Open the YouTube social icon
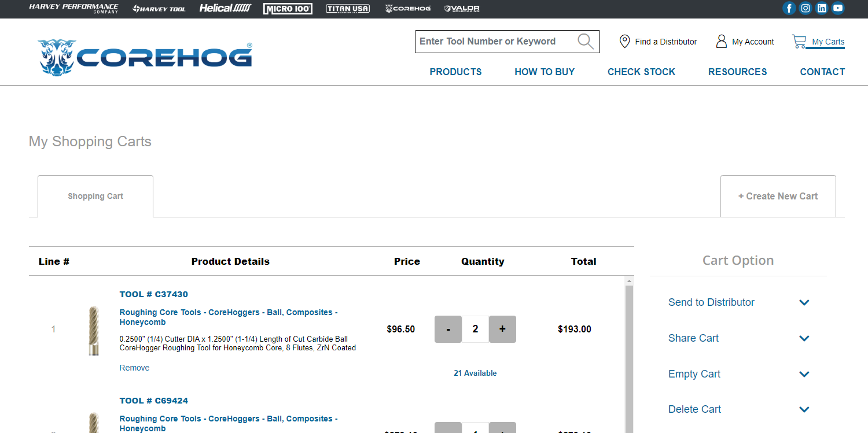Viewport: 868px width, 433px height. tap(838, 8)
